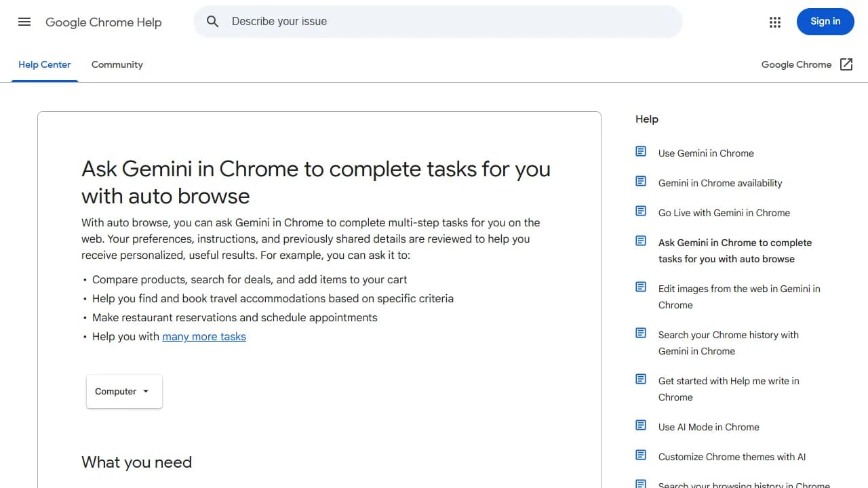Viewport: 868px width, 488px height.
Task: Open Use AI Mode in Chrome article
Action: [x=709, y=427]
